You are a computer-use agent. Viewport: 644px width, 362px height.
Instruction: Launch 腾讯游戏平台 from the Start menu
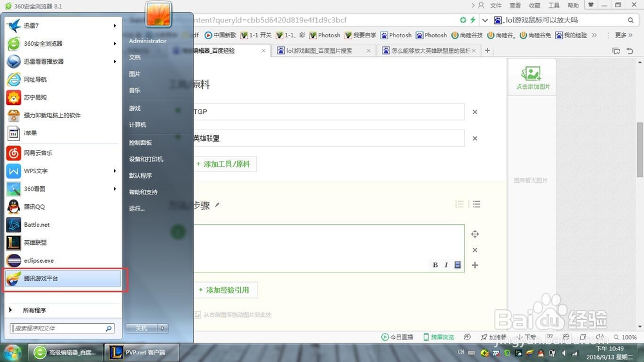tap(62, 279)
